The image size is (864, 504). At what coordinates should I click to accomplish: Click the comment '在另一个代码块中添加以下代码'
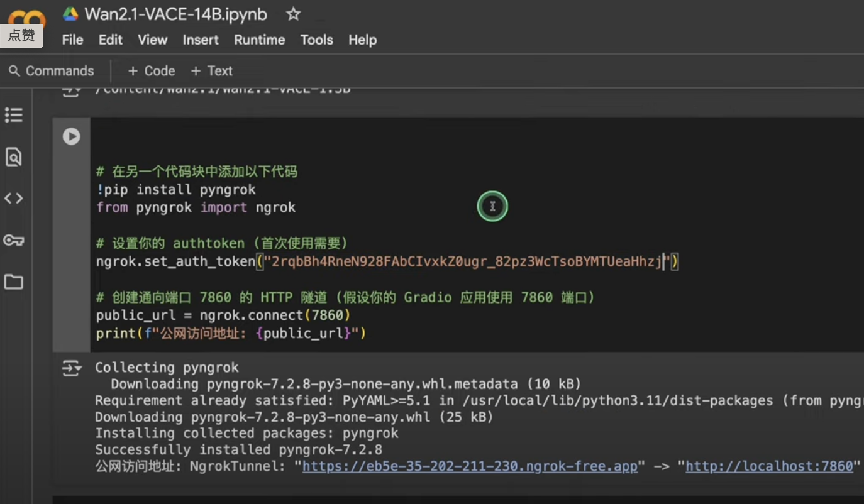(x=197, y=172)
